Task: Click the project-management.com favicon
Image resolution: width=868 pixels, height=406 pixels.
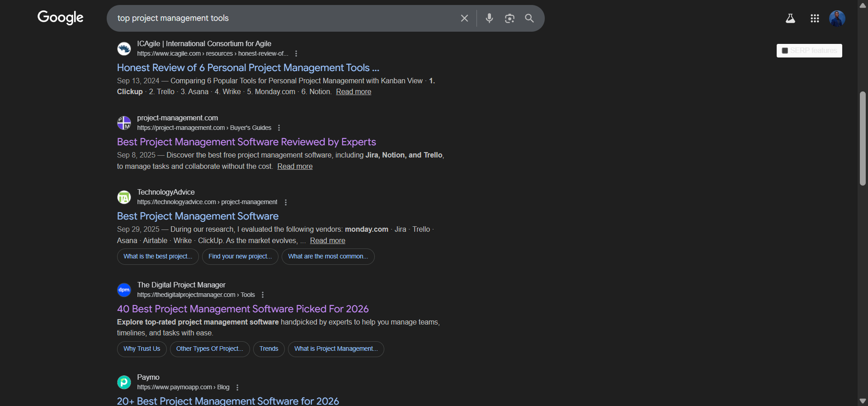Action: click(124, 123)
